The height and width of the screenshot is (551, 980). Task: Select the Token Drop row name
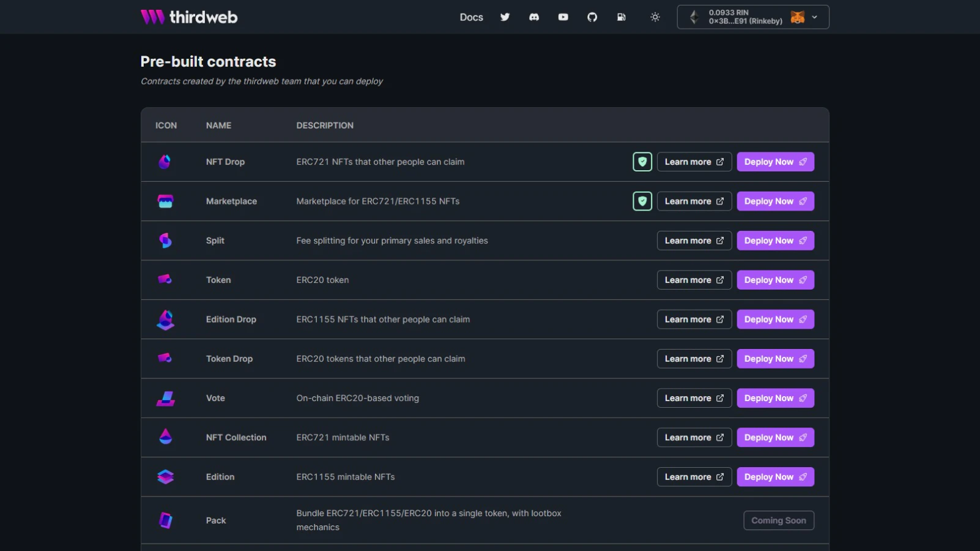tap(229, 359)
